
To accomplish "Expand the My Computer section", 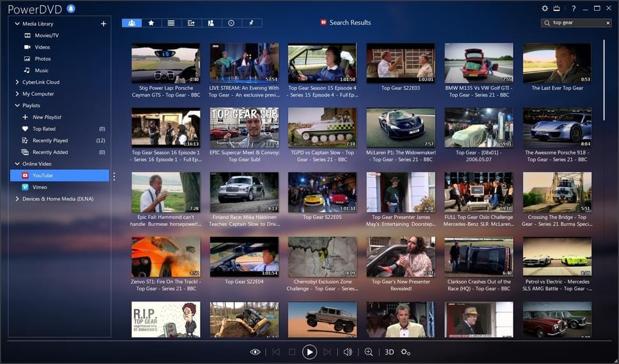I will (x=17, y=94).
